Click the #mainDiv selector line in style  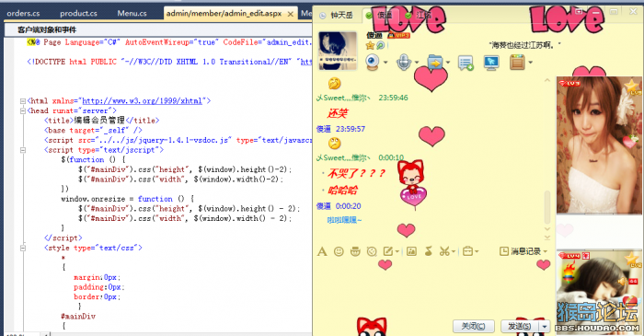(78, 317)
